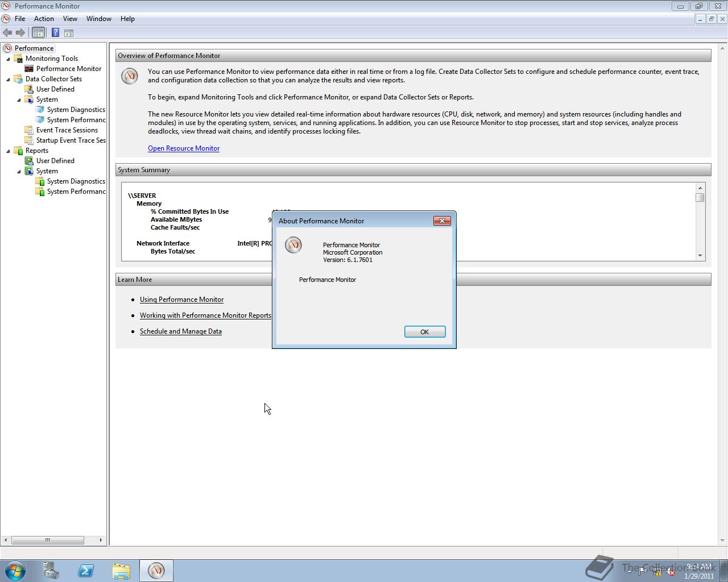Open Windows Explorer from the taskbar
Image resolution: width=728 pixels, height=582 pixels.
pos(121,571)
